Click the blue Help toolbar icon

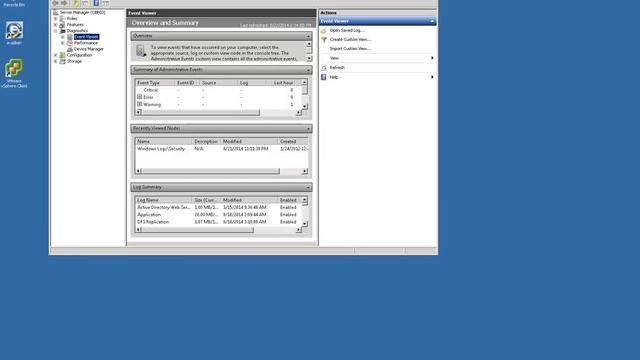96,3
